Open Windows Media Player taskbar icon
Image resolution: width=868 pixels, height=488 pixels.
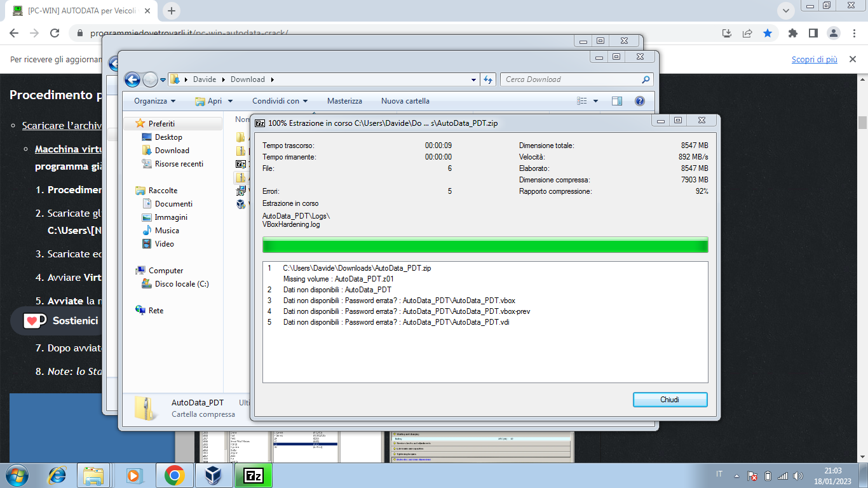coord(134,475)
